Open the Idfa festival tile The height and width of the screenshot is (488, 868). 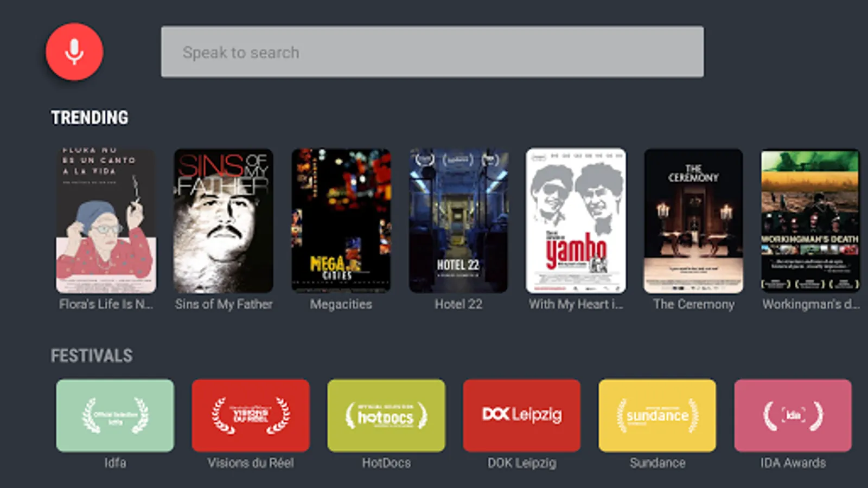(x=115, y=415)
